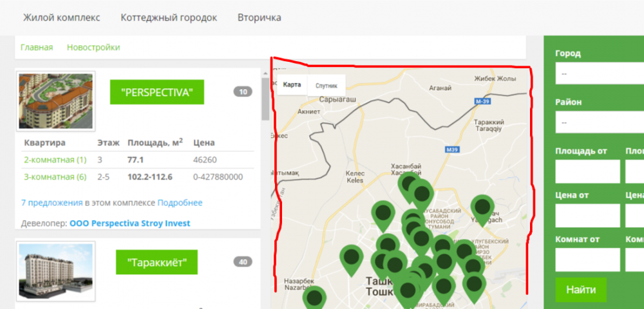The image size is (644, 309).
Task: Focus the Площадь от input field
Action: click(588, 171)
